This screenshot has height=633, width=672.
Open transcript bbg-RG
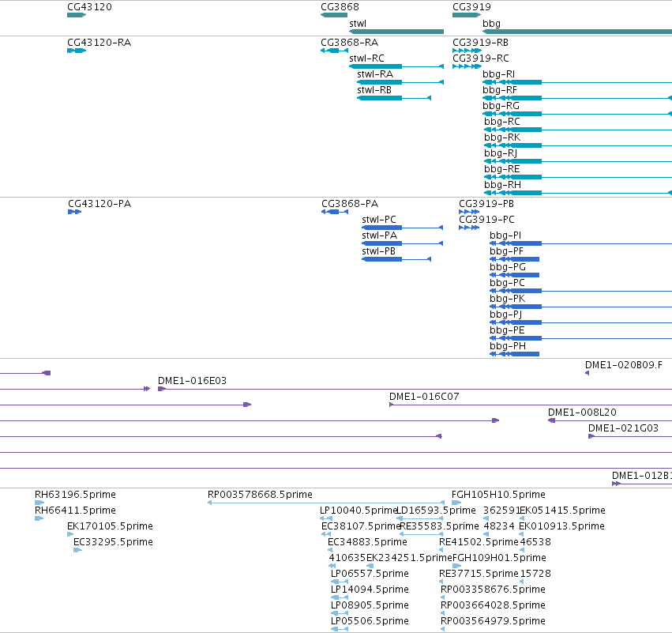501,106
